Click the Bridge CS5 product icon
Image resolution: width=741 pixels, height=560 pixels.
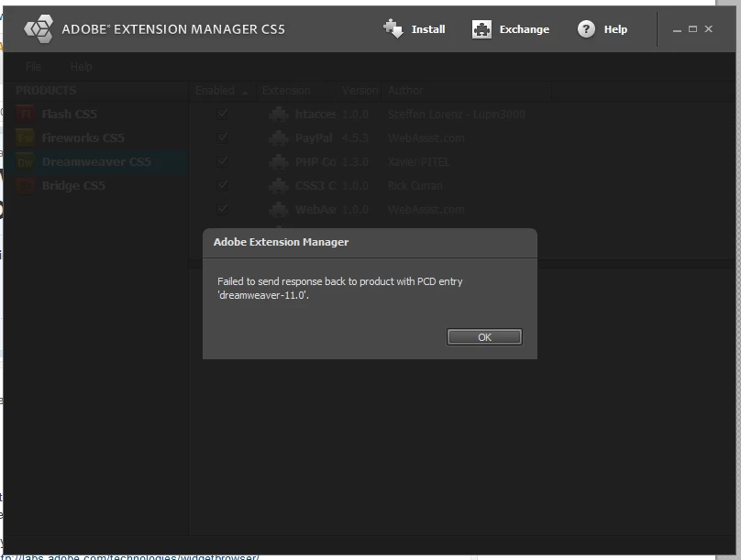(25, 185)
